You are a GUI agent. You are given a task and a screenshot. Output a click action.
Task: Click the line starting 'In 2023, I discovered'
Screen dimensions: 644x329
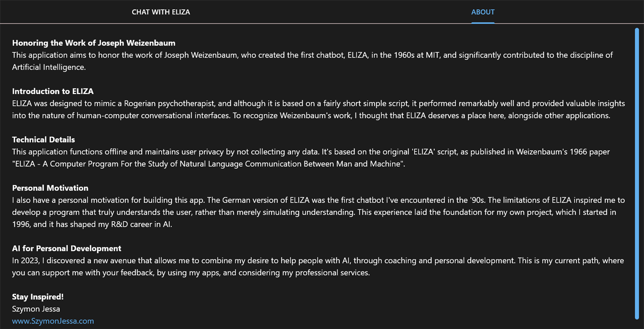(x=318, y=260)
